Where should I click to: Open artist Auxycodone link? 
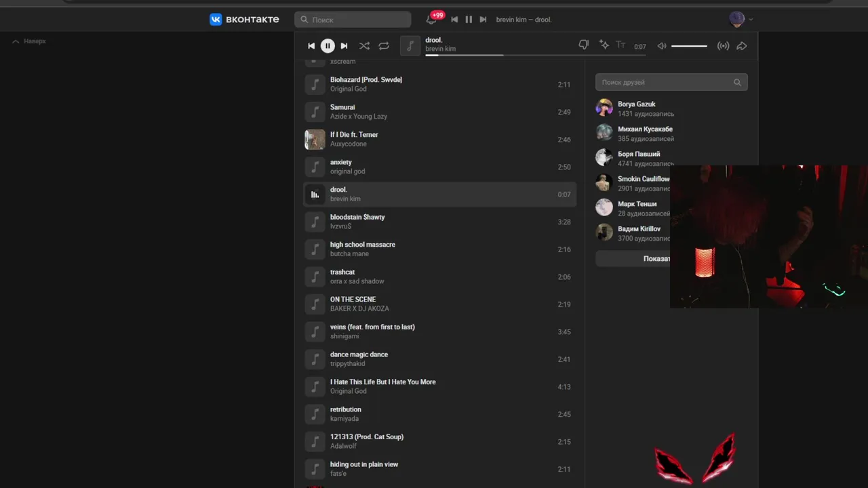tap(348, 144)
